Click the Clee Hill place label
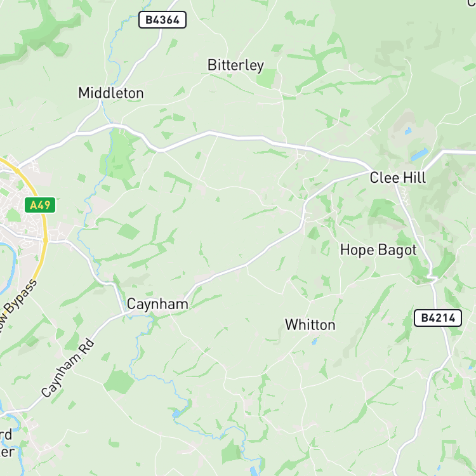The height and width of the screenshot is (476, 476). pos(398,178)
